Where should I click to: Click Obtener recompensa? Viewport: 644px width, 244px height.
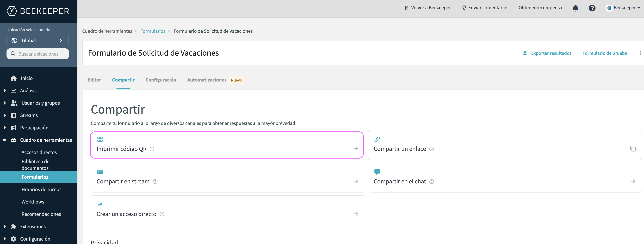(x=540, y=8)
